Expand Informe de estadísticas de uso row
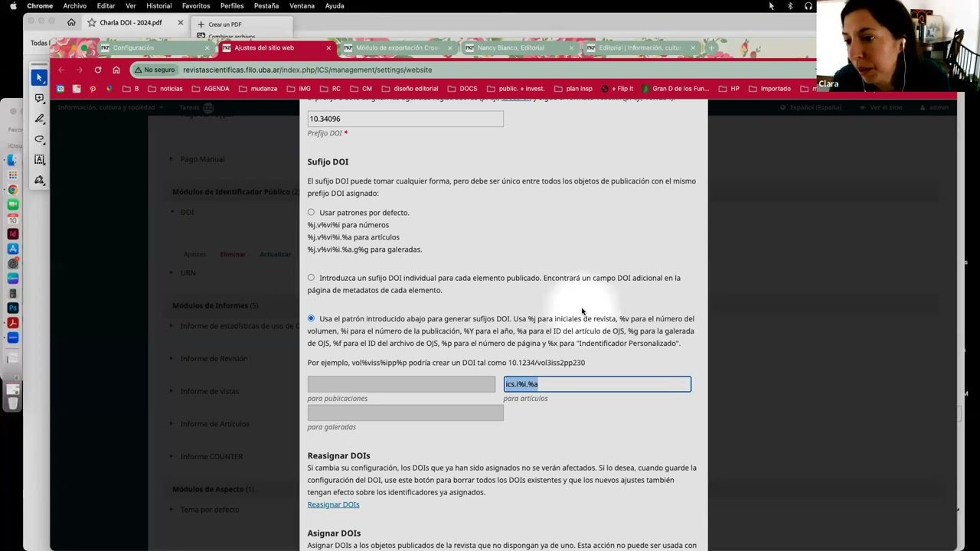The width and height of the screenshot is (980, 551). pyautogui.click(x=171, y=326)
